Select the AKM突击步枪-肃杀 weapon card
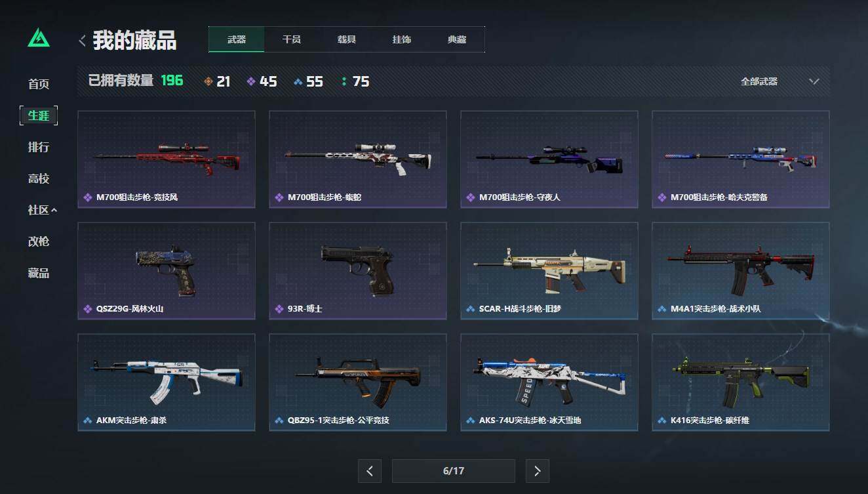 click(x=167, y=382)
